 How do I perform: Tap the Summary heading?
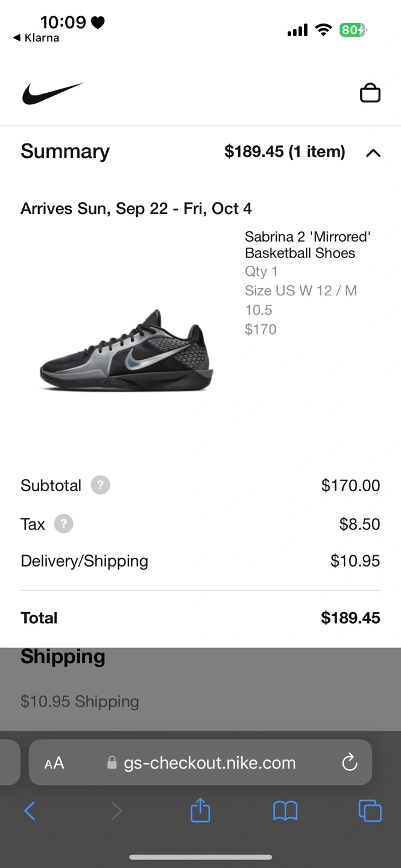tap(65, 151)
